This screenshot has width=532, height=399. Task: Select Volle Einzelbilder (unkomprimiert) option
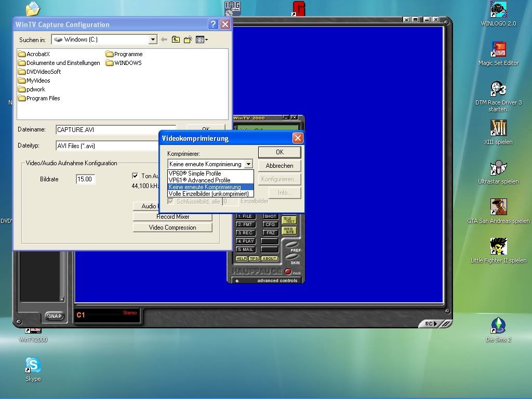[x=210, y=194]
